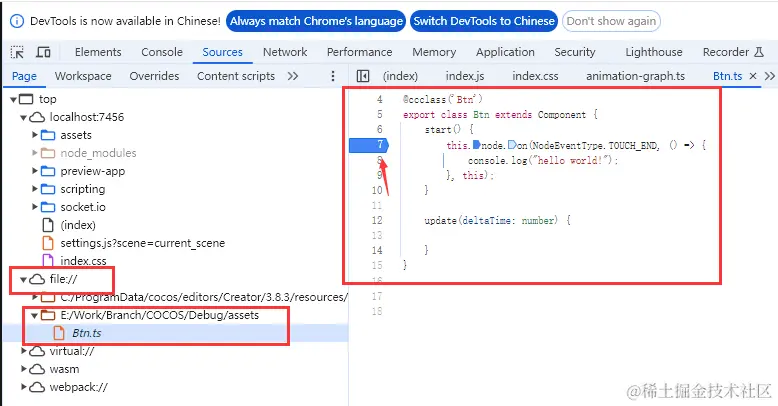
Task: Click Don't show again button
Action: click(x=611, y=21)
